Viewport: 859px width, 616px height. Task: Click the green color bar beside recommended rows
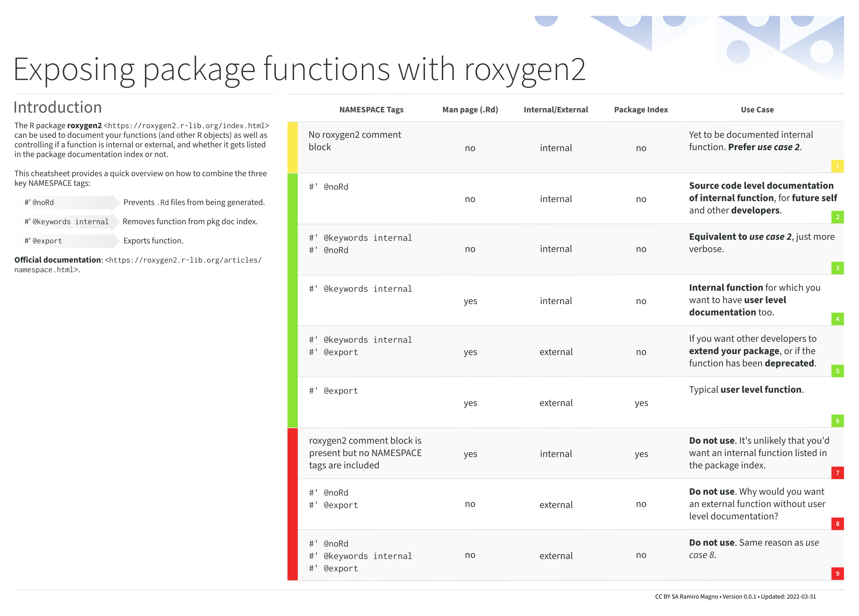pos(292,301)
